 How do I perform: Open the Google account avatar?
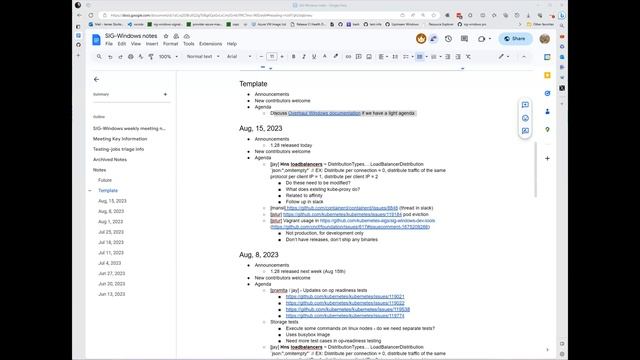tap(544, 39)
